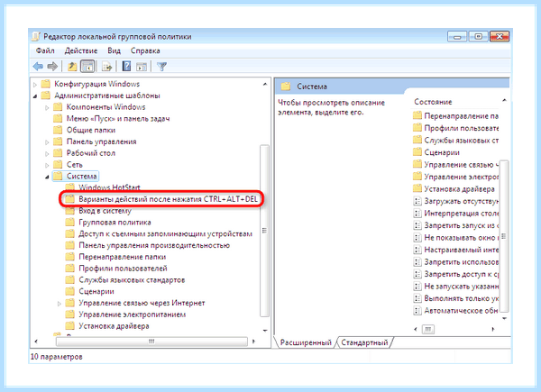Select Варианты действий после нажатия CTRL+ALT+DEL
This screenshot has width=541, height=392.
pos(161,199)
